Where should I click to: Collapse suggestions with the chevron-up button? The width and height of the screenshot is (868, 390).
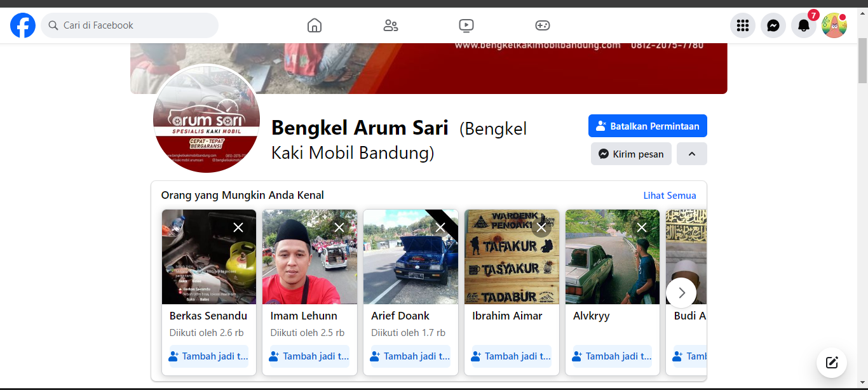[x=692, y=154]
